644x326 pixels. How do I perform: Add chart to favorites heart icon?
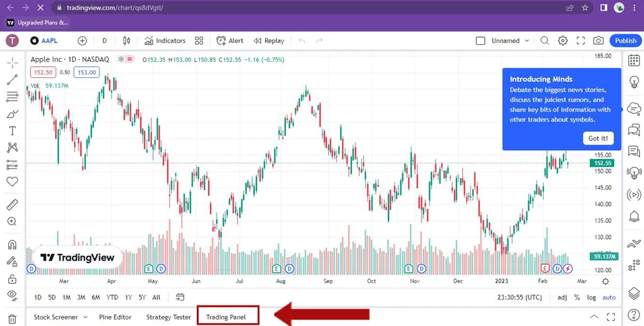(13, 181)
